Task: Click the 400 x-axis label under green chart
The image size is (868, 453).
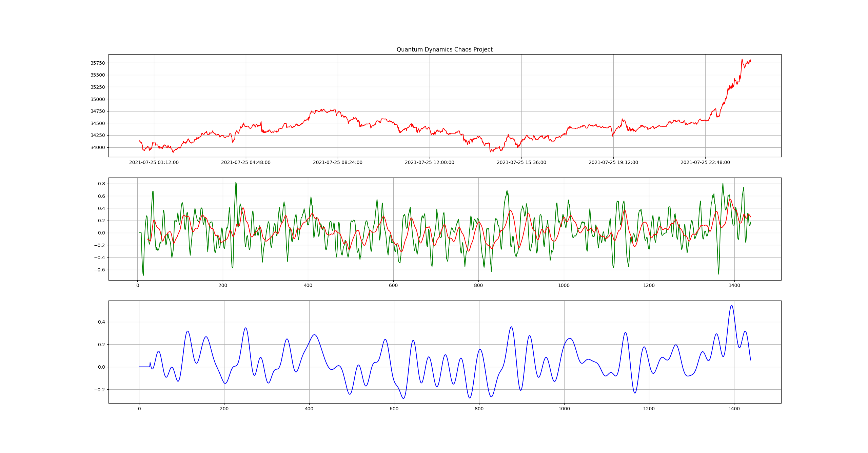Action: pyautogui.click(x=308, y=285)
